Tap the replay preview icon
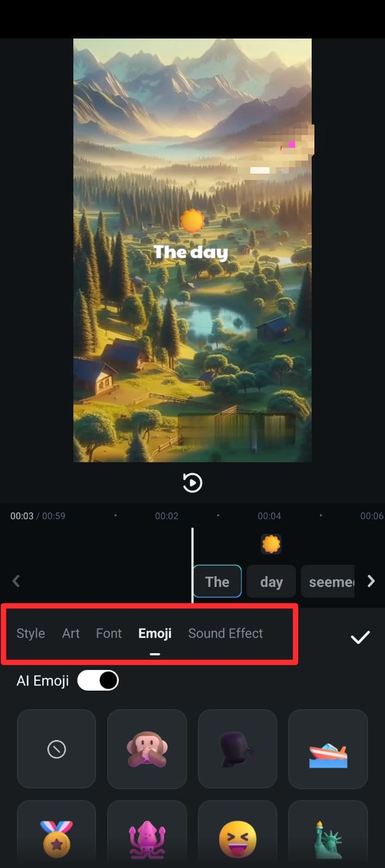 click(192, 483)
